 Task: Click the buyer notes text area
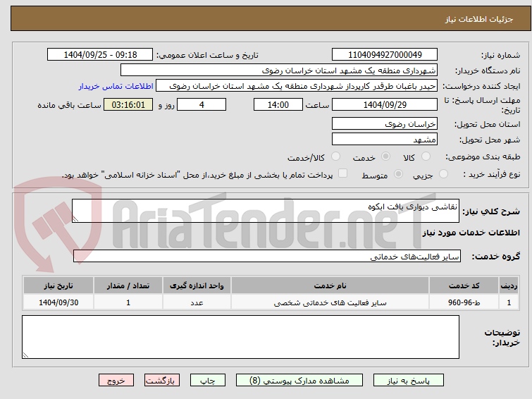[x=240, y=337]
